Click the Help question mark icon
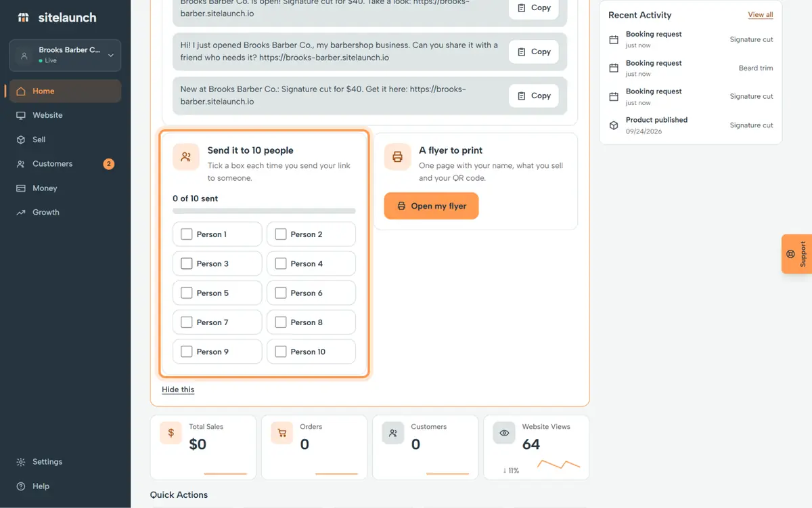Viewport: 812px width, 508px height. (21, 486)
